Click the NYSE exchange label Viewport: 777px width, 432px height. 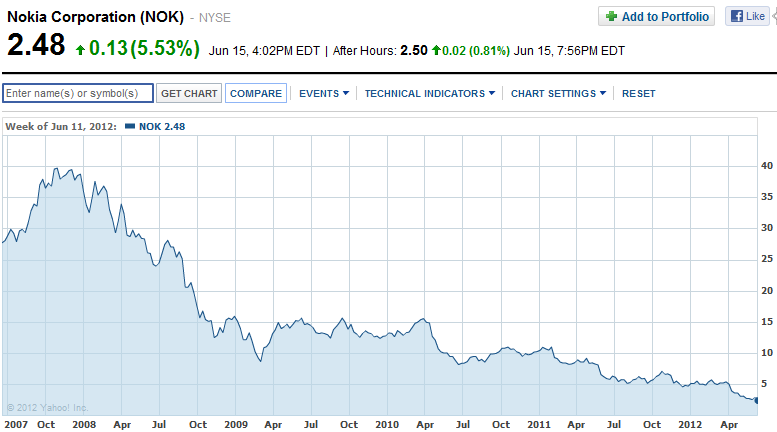click(215, 18)
